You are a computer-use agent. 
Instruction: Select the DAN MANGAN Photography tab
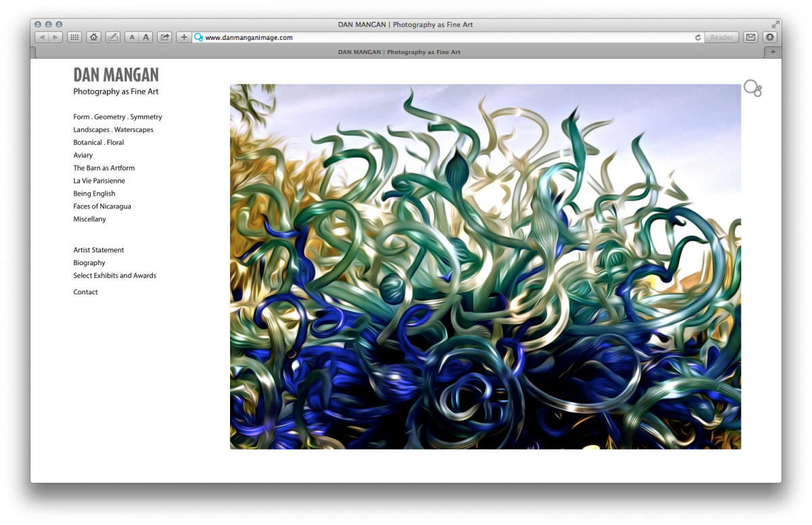point(399,51)
